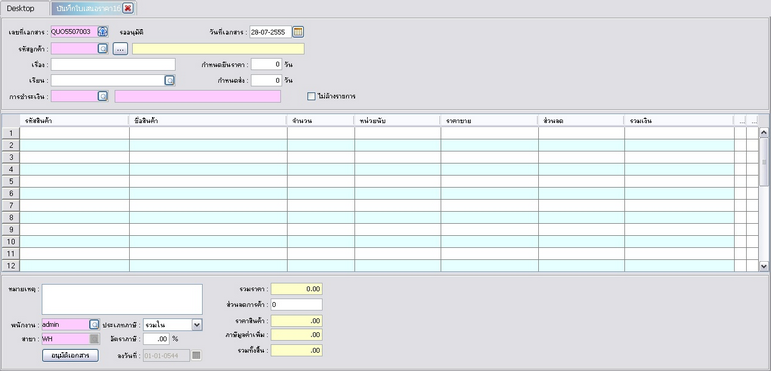Image resolution: width=771 pixels, height=371 pixels.
Task: Click the remarks (หมายเหตุ) text area
Action: coord(122,299)
